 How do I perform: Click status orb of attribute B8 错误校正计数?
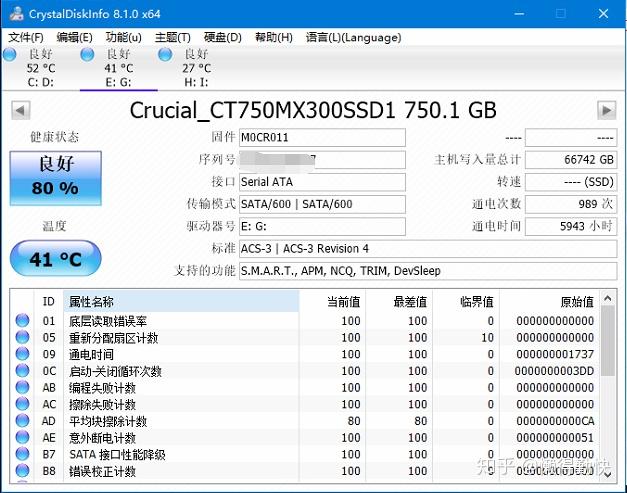pos(22,471)
